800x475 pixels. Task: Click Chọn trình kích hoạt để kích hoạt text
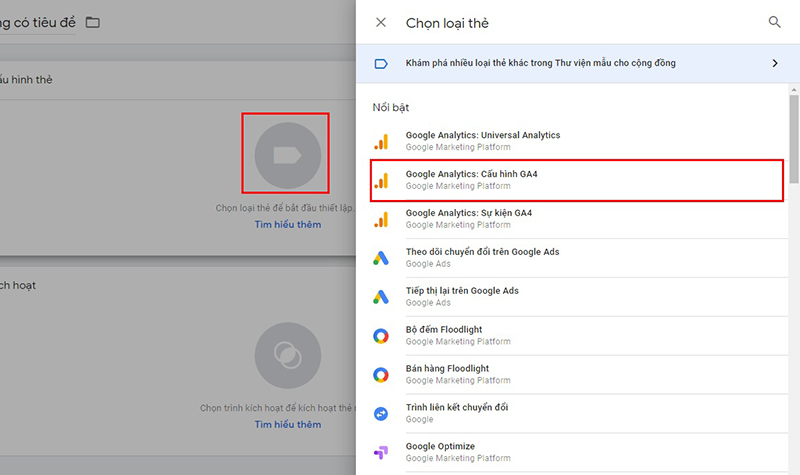point(277,408)
